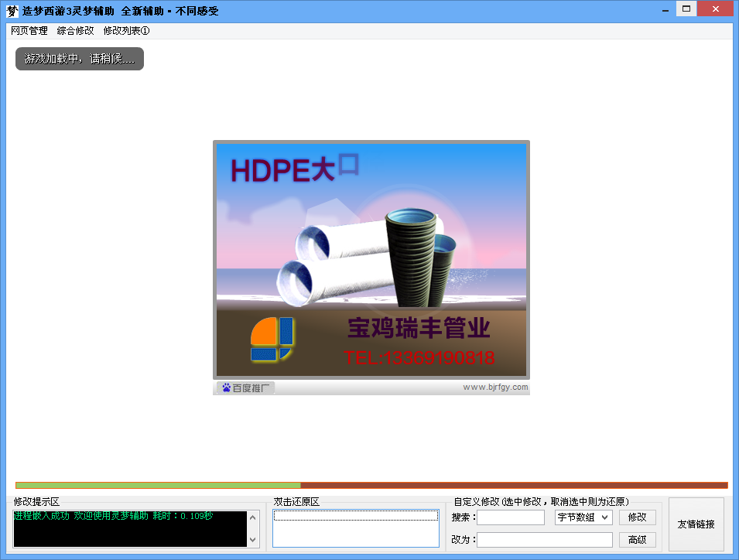Click the 高级 button
The height and width of the screenshot is (560, 739).
point(637,540)
